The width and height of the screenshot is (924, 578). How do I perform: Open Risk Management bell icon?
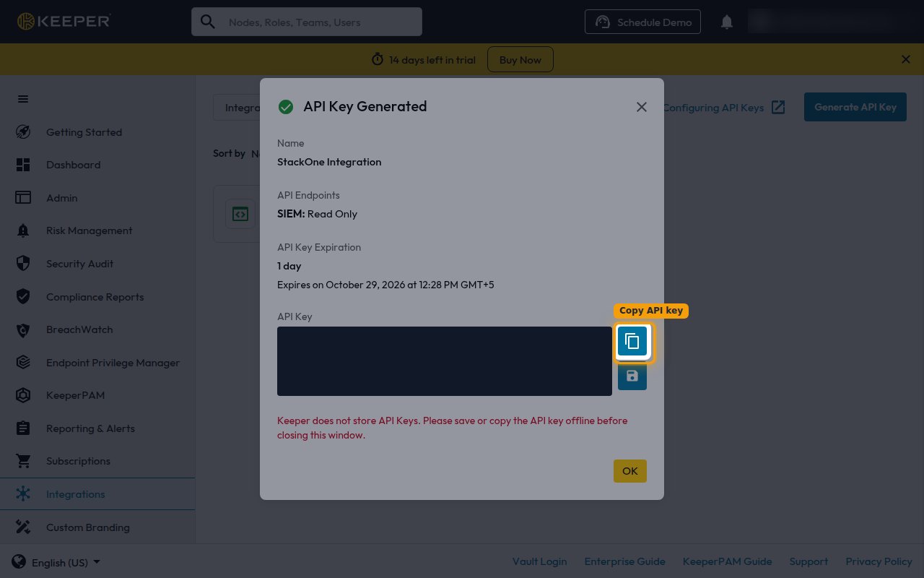tap(23, 230)
